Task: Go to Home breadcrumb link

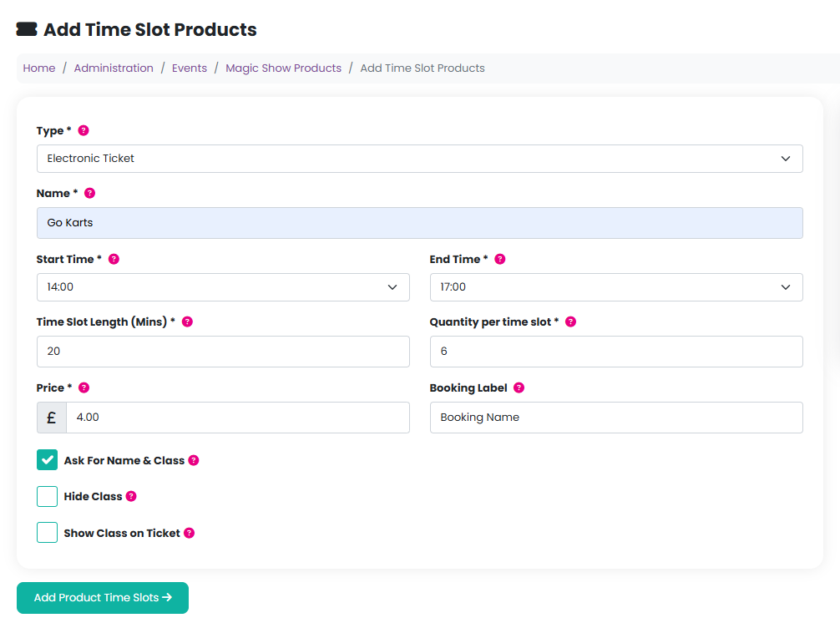Action: [x=39, y=68]
